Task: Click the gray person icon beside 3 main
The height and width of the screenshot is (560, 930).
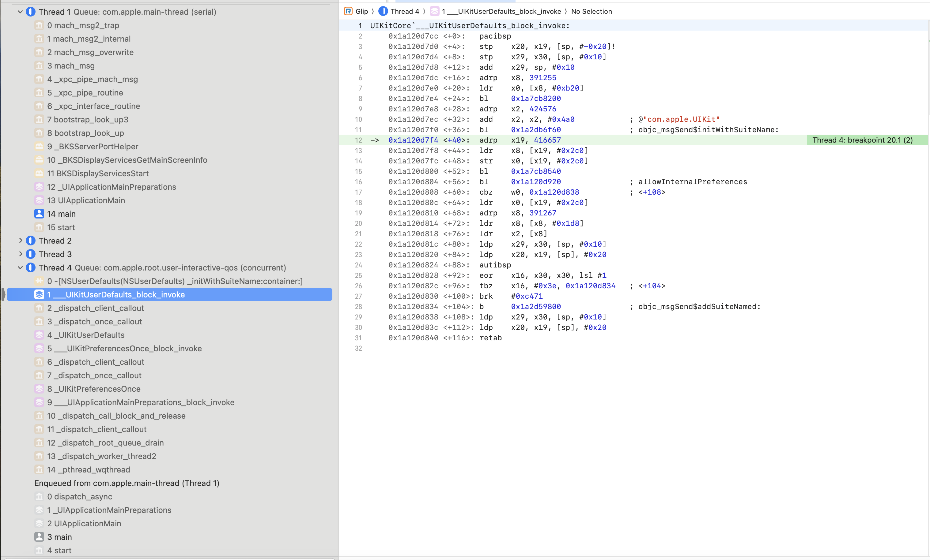Action: [39, 537]
